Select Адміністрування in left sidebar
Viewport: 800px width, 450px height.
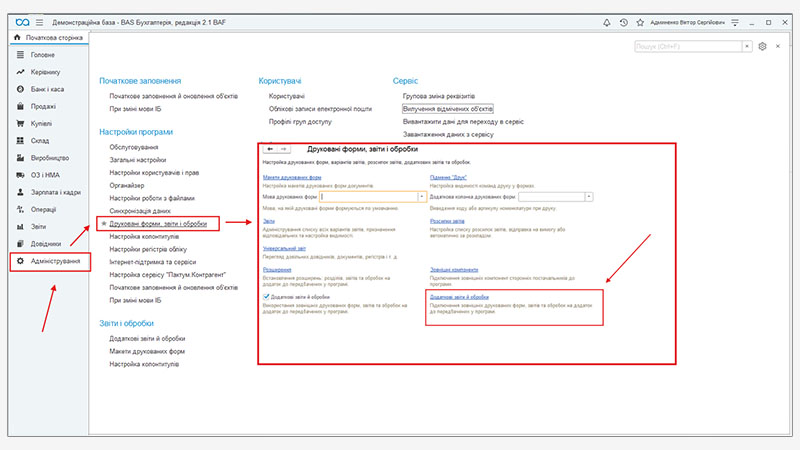tap(55, 261)
